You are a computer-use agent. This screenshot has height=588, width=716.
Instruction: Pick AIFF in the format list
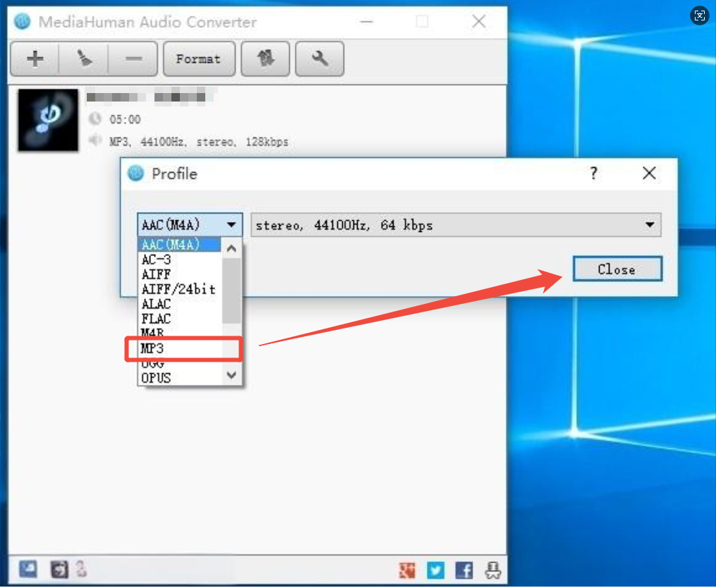[x=179, y=274]
